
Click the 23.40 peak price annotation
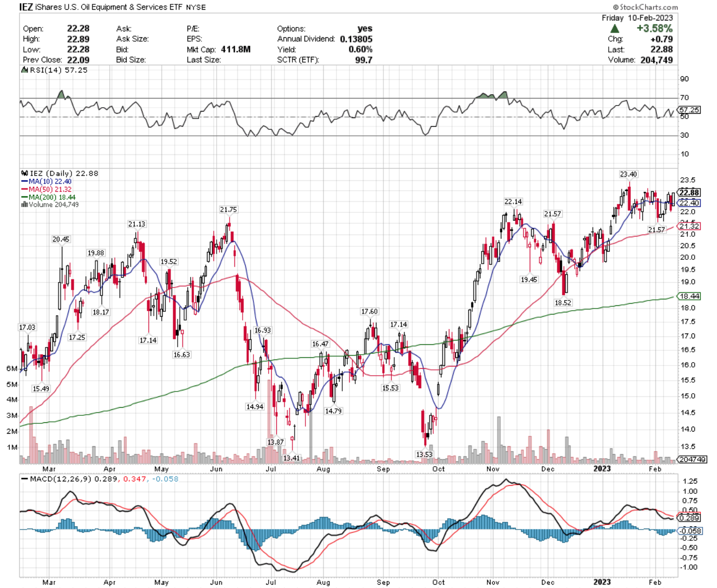point(628,174)
